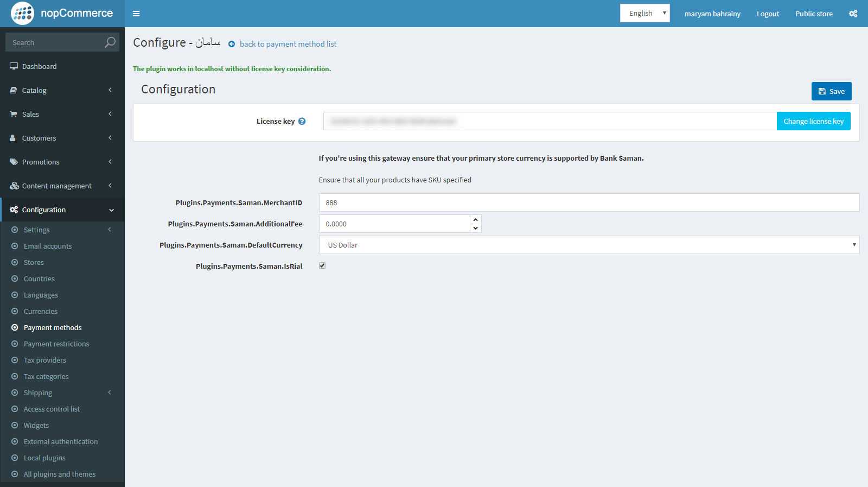Open Tax providers in sidebar

tap(45, 360)
